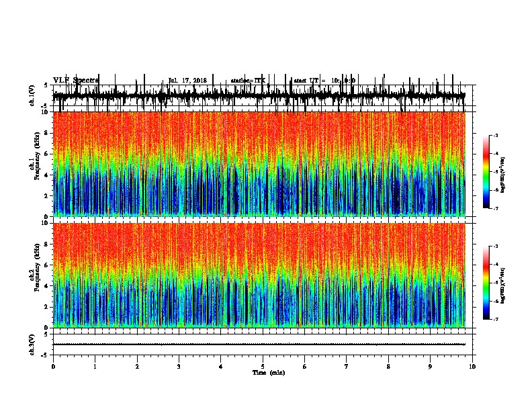Click inside the ch.2 spectrogram panel
The image size is (532, 411).
pos(259,275)
